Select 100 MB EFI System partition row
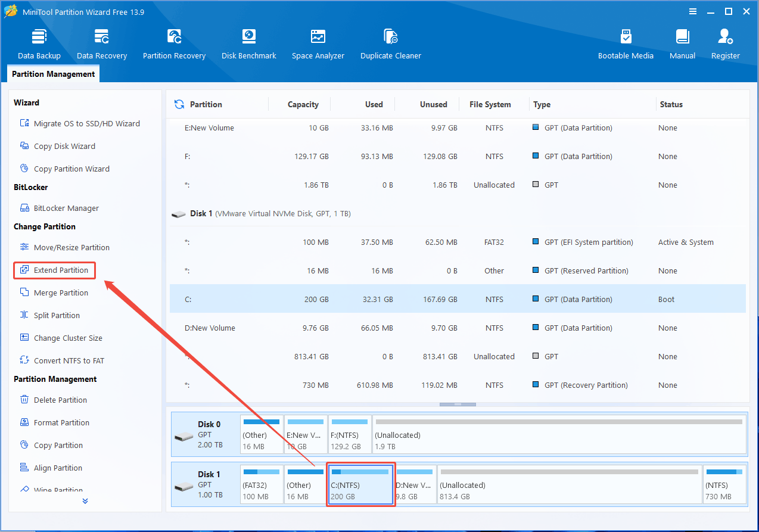The height and width of the screenshot is (532, 759). (458, 242)
